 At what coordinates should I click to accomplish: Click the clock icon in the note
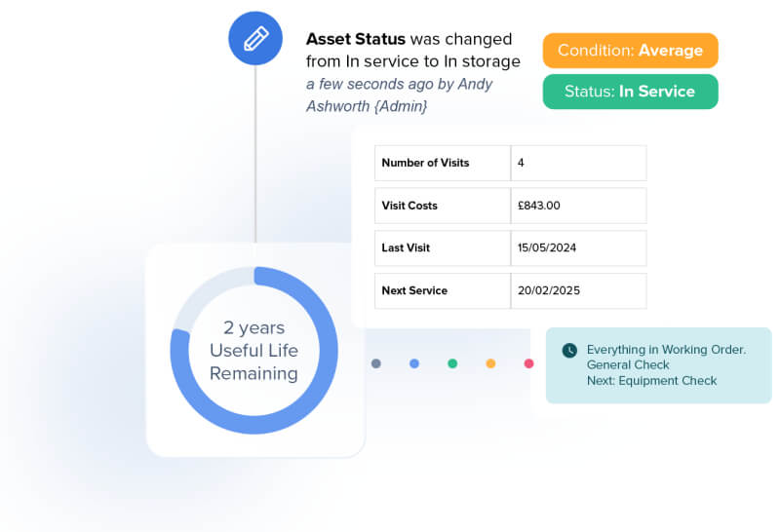(569, 350)
